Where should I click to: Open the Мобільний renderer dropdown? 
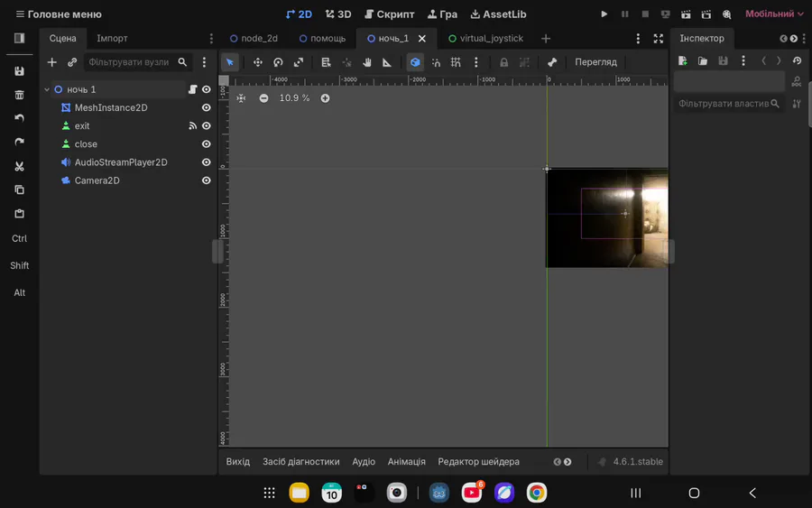(774, 14)
